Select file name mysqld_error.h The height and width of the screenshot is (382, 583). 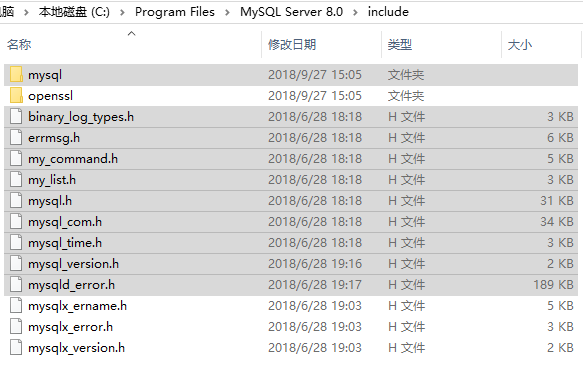coord(71,285)
